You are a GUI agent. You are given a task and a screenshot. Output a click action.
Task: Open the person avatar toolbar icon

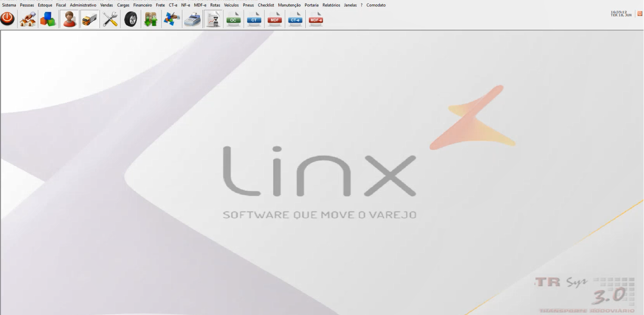69,19
